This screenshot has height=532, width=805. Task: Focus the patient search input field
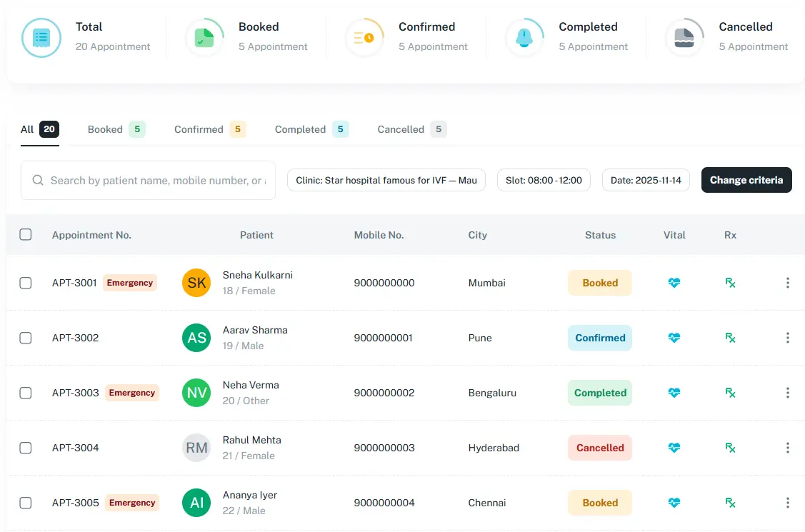click(x=148, y=180)
